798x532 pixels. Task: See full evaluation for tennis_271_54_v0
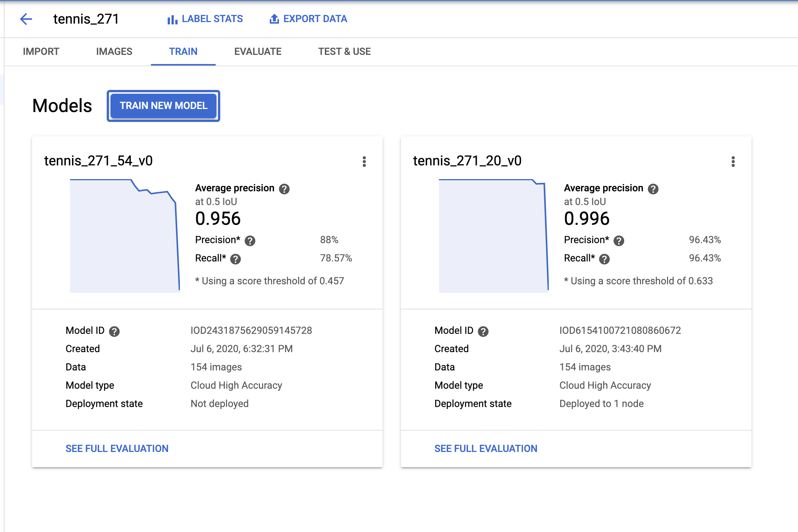(117, 449)
